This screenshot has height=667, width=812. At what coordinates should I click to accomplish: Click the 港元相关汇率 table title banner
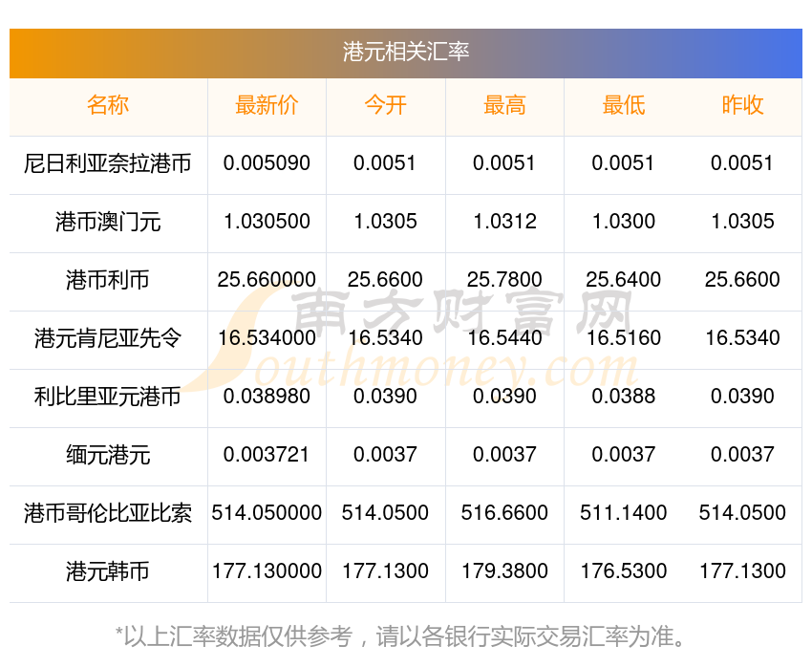click(405, 54)
